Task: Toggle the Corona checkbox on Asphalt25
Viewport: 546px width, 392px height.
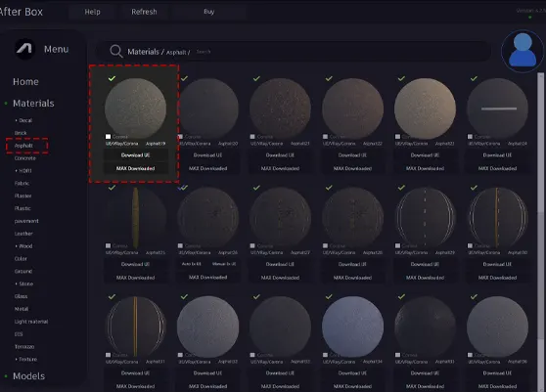Action: (x=108, y=246)
